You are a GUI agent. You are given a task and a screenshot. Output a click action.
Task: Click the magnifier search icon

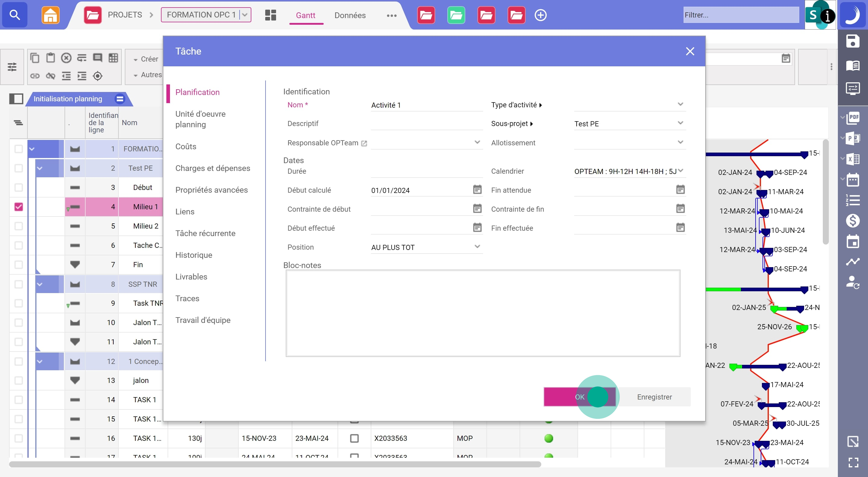tap(14, 15)
